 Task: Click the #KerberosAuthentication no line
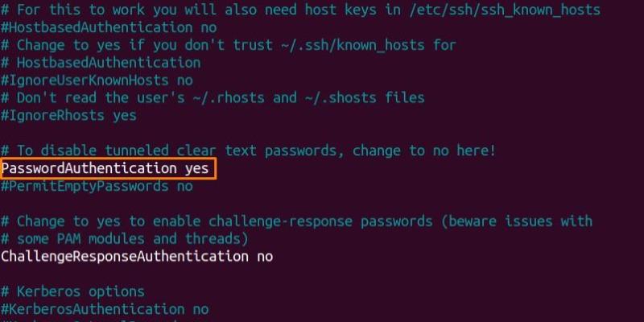coord(105,309)
